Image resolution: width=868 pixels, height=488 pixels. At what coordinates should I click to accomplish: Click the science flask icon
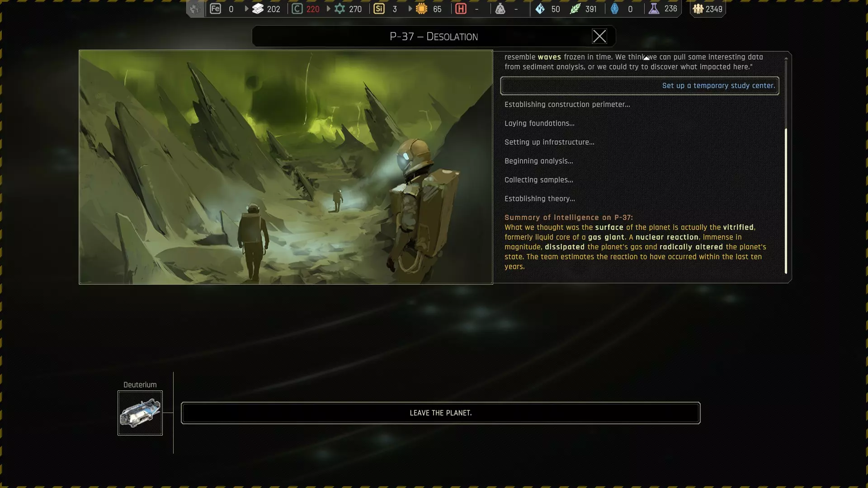coord(654,9)
